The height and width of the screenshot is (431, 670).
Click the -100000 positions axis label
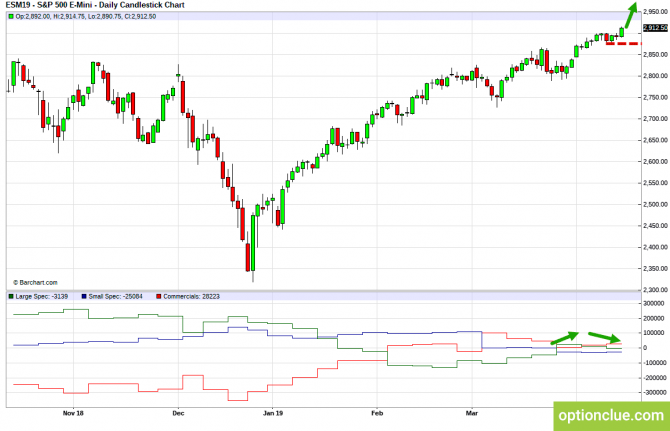coord(654,363)
